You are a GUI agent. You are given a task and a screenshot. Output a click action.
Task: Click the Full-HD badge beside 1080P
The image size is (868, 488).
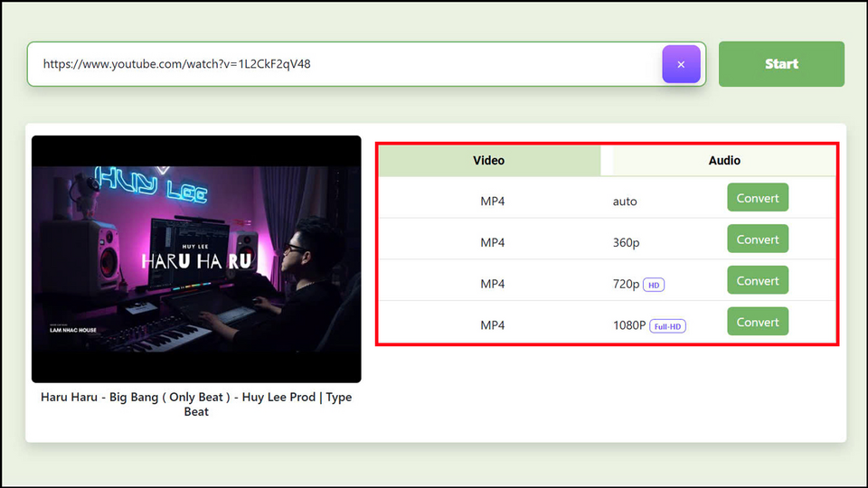pyautogui.click(x=667, y=326)
